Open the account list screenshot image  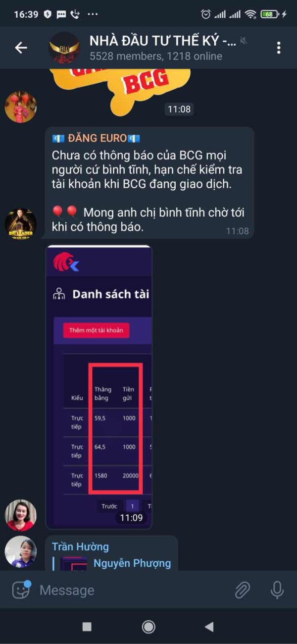[x=99, y=387]
